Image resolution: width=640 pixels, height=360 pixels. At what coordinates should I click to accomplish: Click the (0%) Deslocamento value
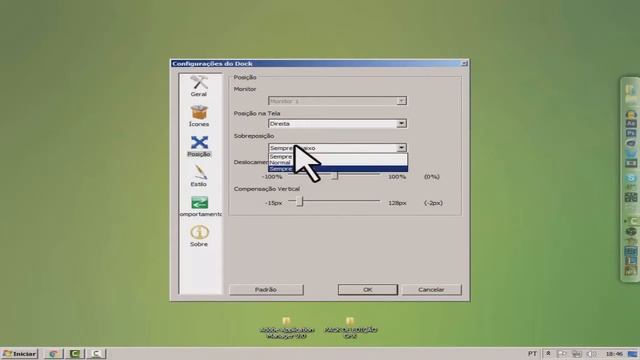pyautogui.click(x=431, y=177)
